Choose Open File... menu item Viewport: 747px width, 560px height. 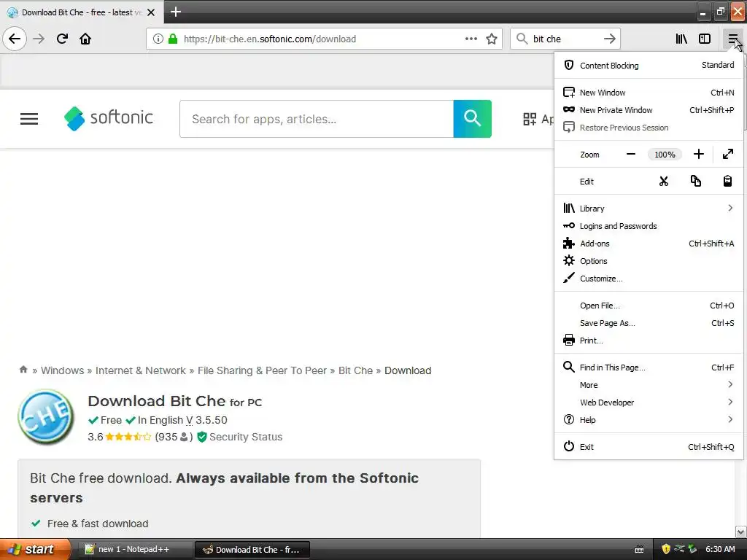click(649, 306)
